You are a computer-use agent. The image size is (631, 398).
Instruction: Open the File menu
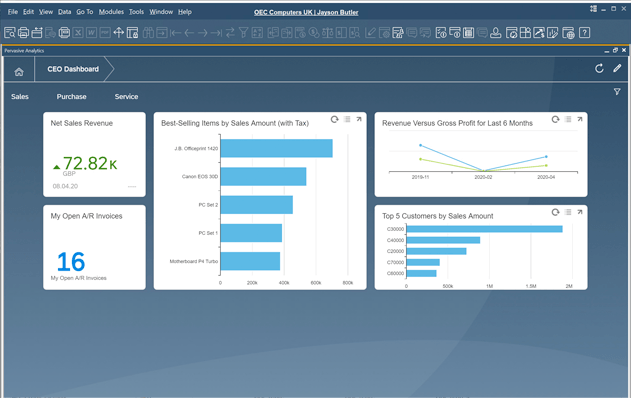[x=13, y=12]
